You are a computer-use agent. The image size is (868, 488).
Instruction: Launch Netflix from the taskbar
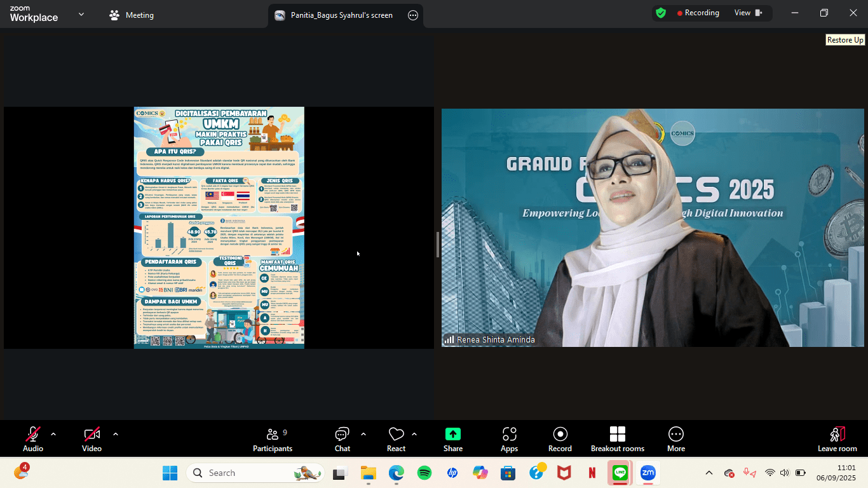point(592,473)
